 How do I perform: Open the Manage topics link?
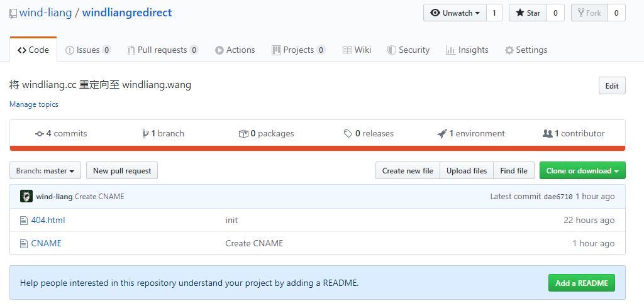(34, 104)
